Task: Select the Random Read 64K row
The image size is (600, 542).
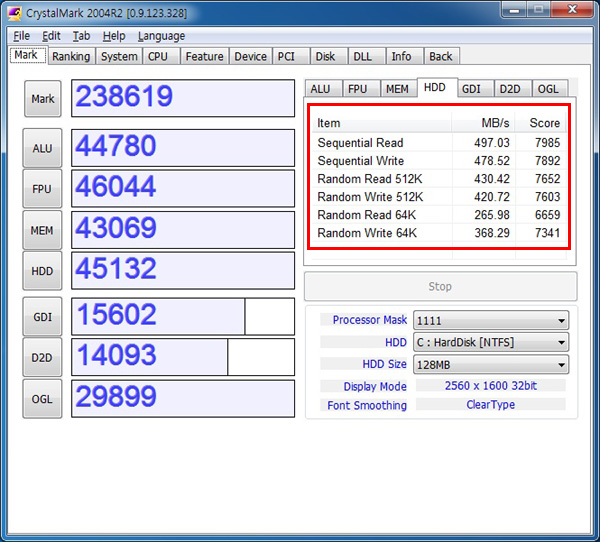Action: click(x=439, y=215)
